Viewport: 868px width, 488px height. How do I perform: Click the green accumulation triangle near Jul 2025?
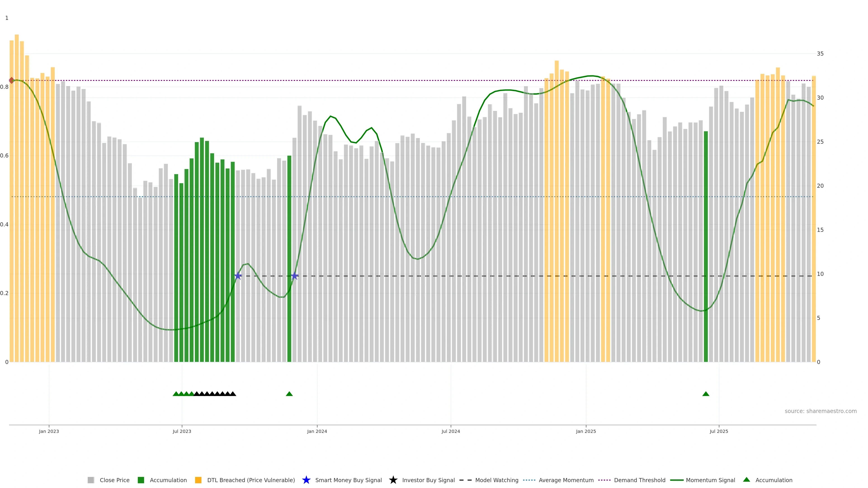tap(705, 394)
